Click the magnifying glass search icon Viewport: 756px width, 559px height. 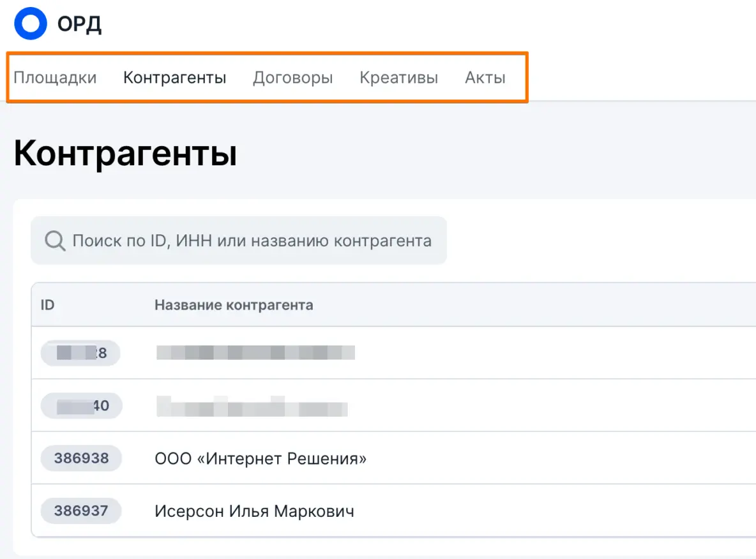pos(55,241)
